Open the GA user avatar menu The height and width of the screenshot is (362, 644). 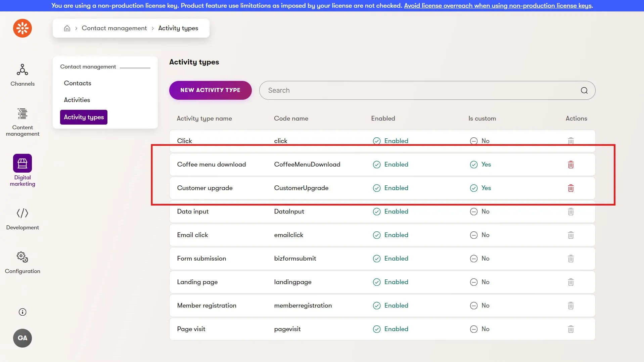pyautogui.click(x=22, y=338)
